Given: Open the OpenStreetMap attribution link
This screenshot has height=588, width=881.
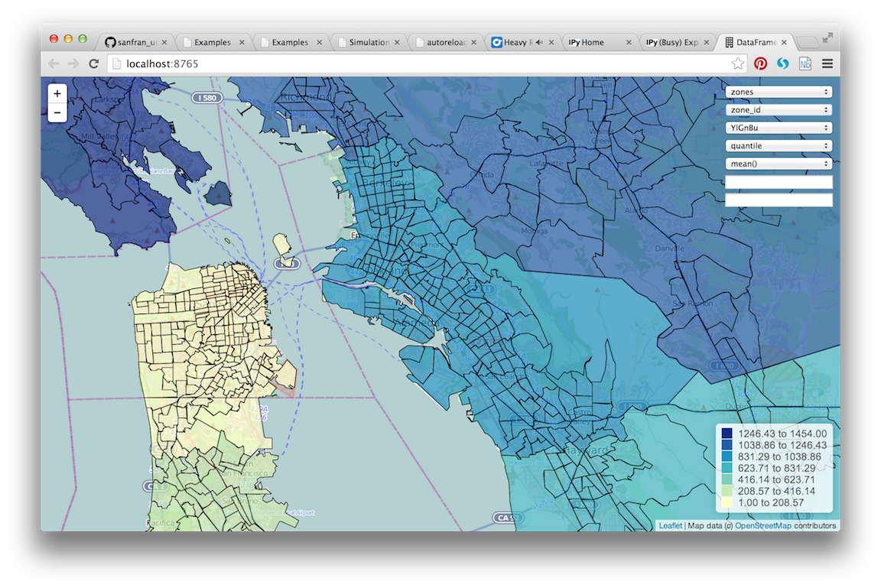Looking at the screenshot, I should point(762,525).
